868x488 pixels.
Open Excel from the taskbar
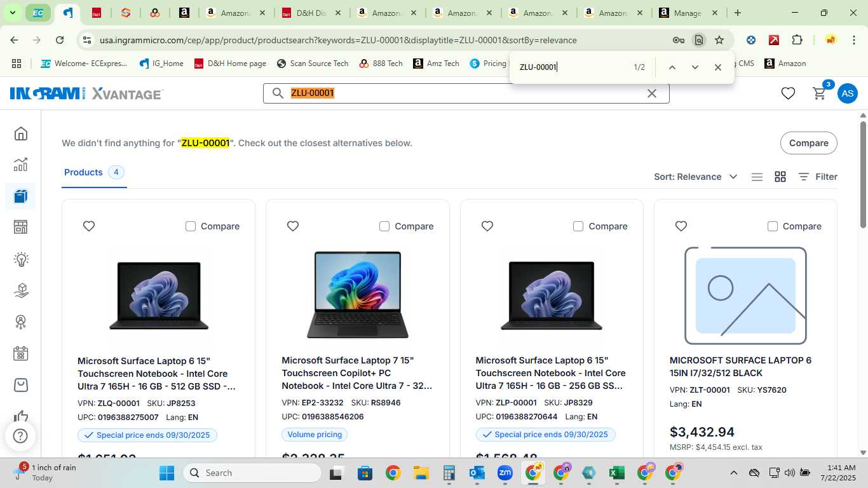coord(616,473)
